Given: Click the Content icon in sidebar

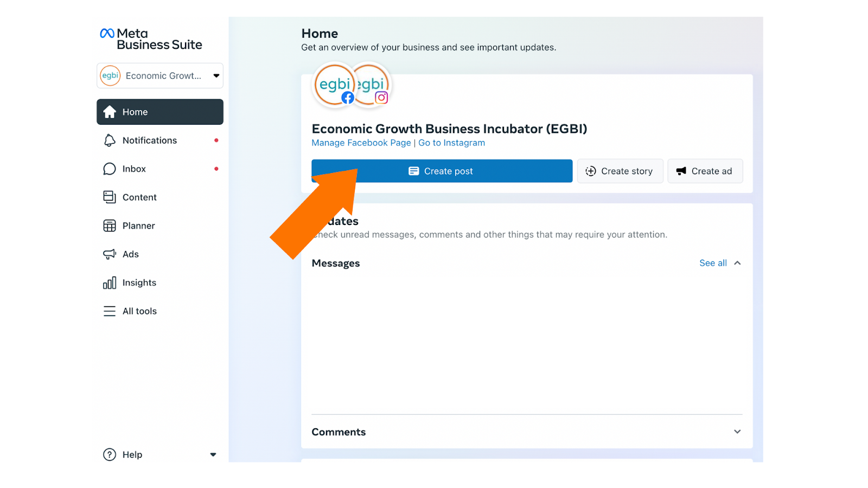Looking at the screenshot, I should click(x=110, y=197).
